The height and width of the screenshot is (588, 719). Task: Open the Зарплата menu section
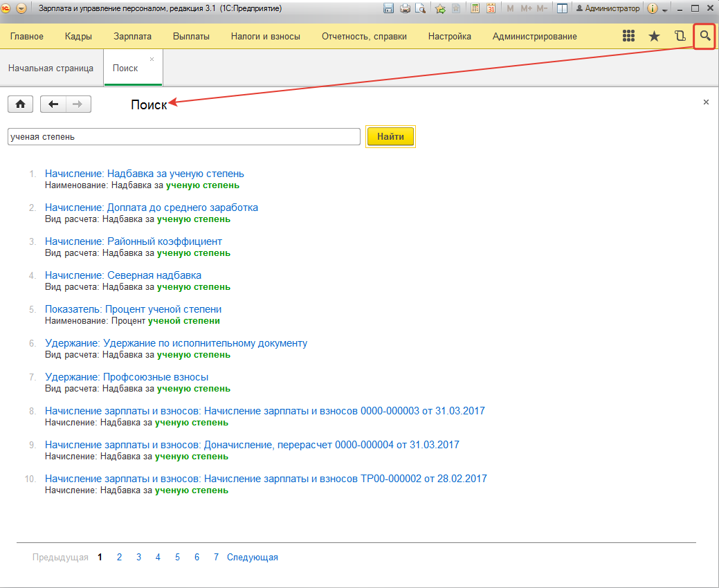[x=132, y=36]
